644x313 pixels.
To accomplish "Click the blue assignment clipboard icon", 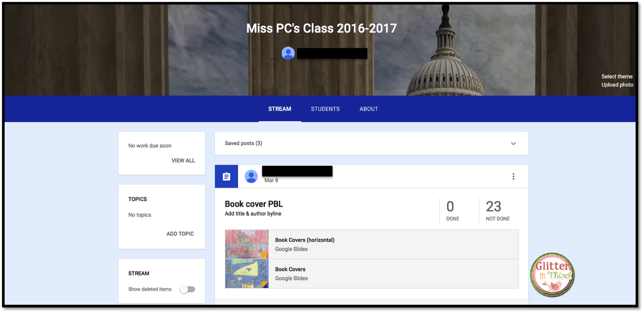I will pyautogui.click(x=226, y=176).
